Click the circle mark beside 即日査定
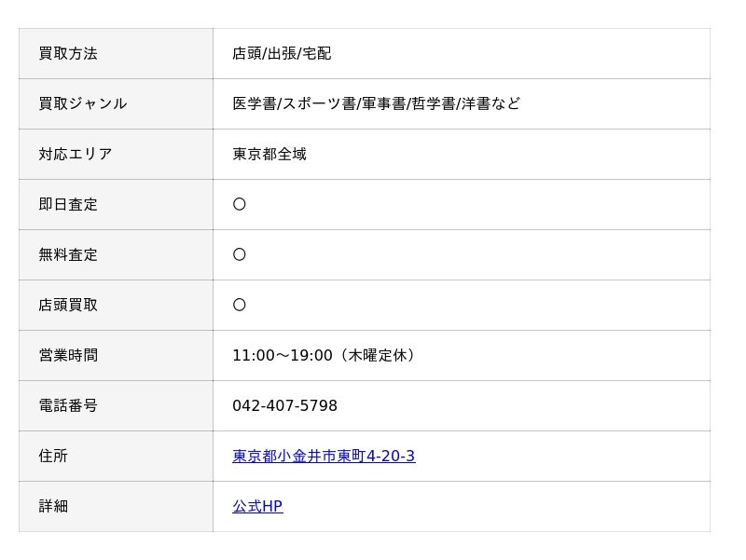 [240, 205]
